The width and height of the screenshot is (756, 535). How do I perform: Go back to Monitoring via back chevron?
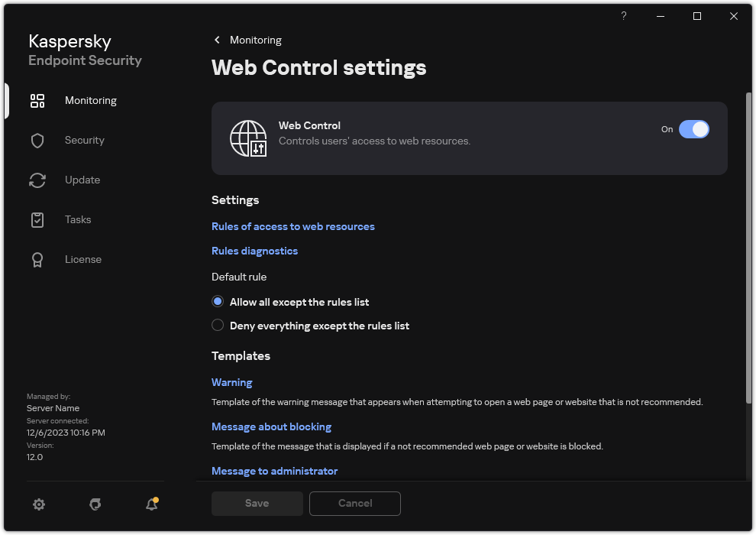pos(217,40)
